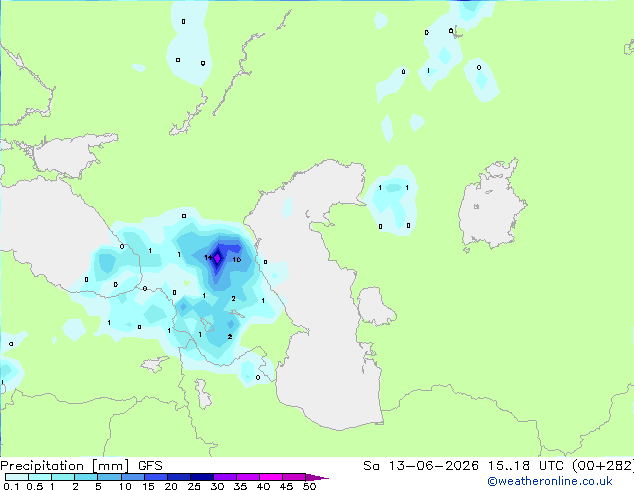Screen dimensions: 634x490
Task: Pick the legend swatch between 40 and 45
Action: (271, 477)
